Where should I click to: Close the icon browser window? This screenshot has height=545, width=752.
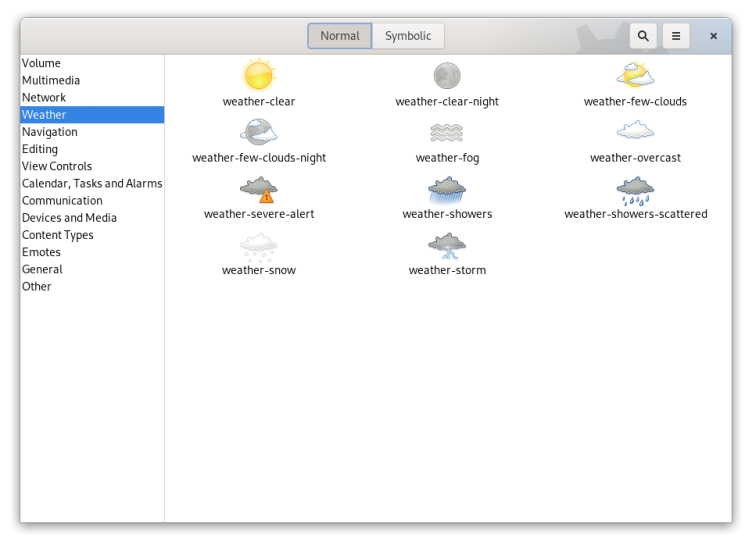click(713, 36)
